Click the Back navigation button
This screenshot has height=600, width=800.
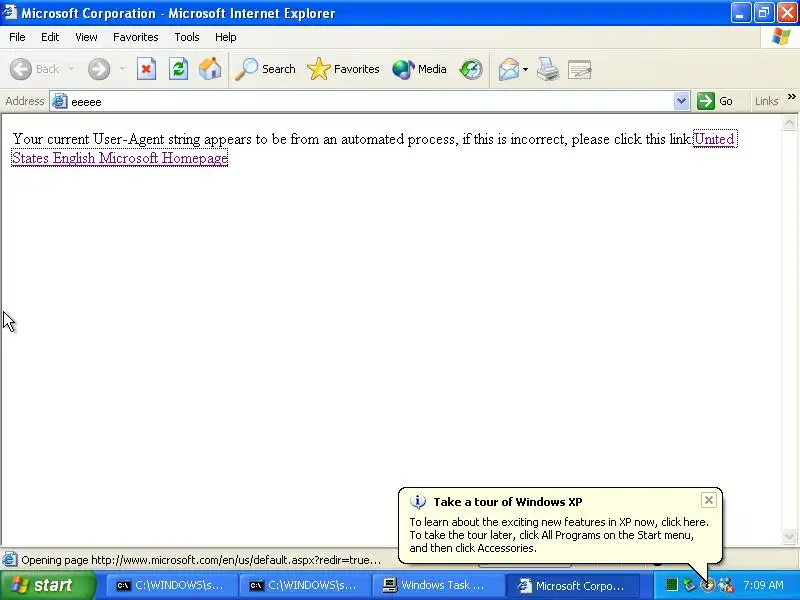coord(35,69)
